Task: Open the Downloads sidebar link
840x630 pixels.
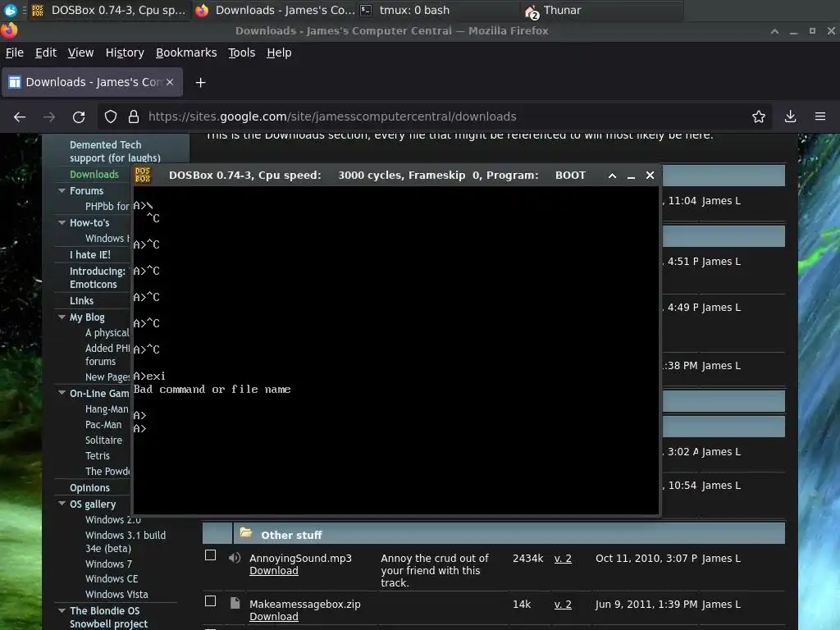Action: (x=94, y=174)
